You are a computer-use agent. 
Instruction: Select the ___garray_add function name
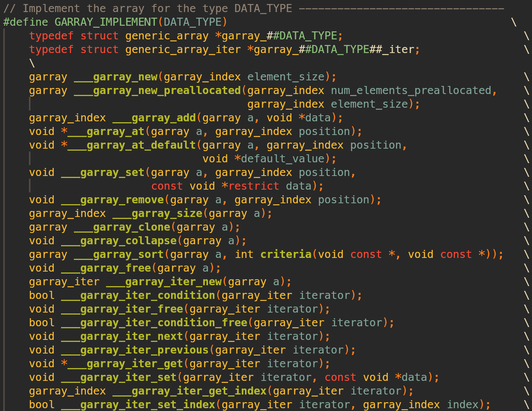pyautogui.click(x=154, y=118)
